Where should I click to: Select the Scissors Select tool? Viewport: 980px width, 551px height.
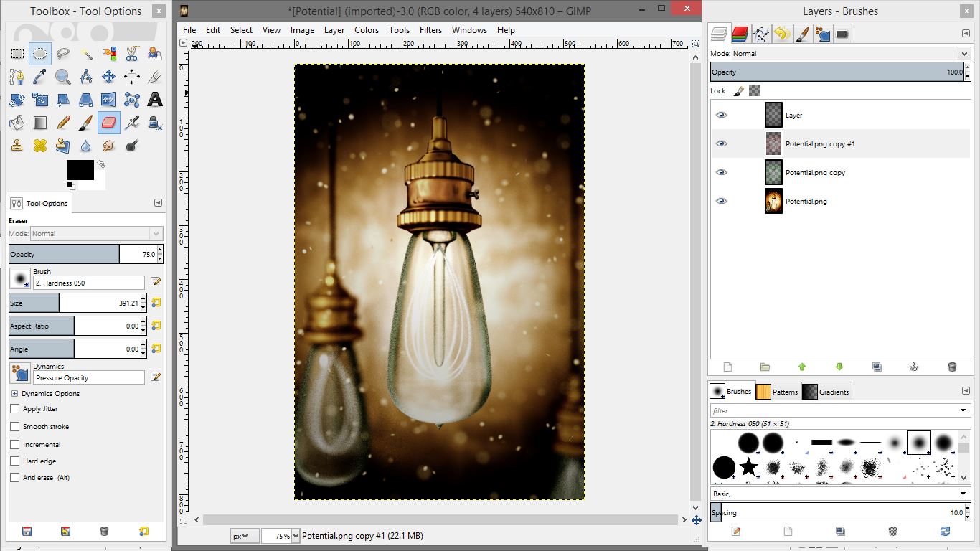tap(132, 54)
